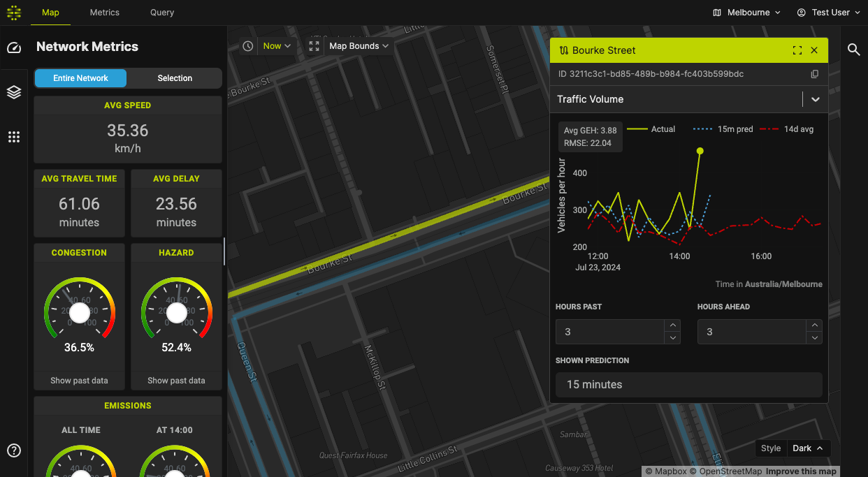Open the dashboard gauge icon in sidebar

tap(14, 47)
